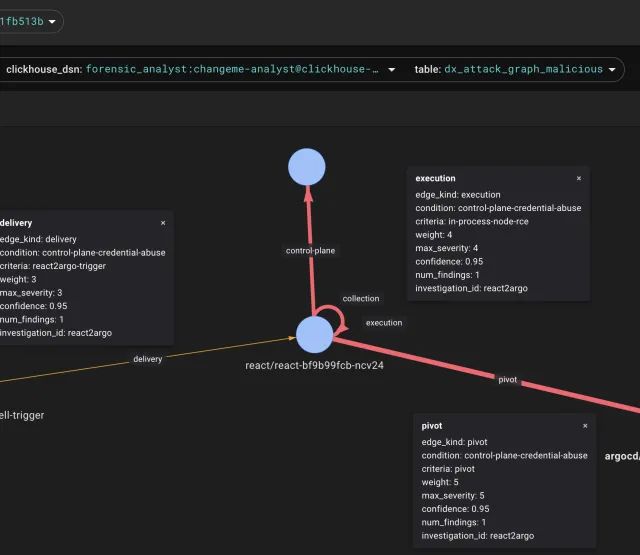This screenshot has height=555, width=640.
Task: Click the control-plane edge label
Action: pyautogui.click(x=311, y=251)
